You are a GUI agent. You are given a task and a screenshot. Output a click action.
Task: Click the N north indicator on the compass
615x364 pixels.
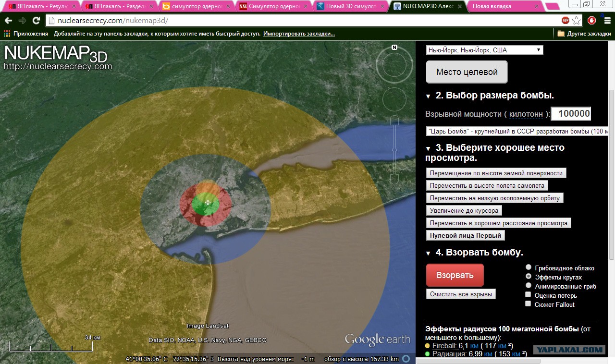coord(394,47)
